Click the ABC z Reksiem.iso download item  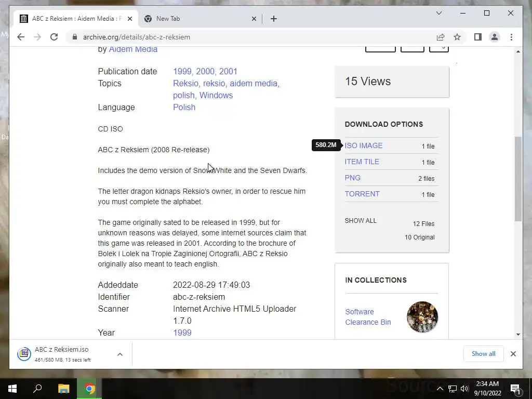point(63,354)
